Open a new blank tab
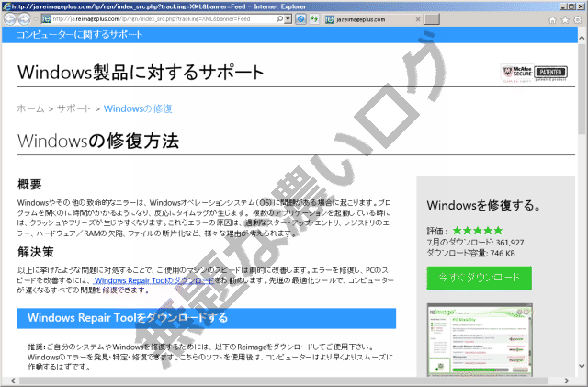This screenshot has height=387, width=588. tap(432, 19)
